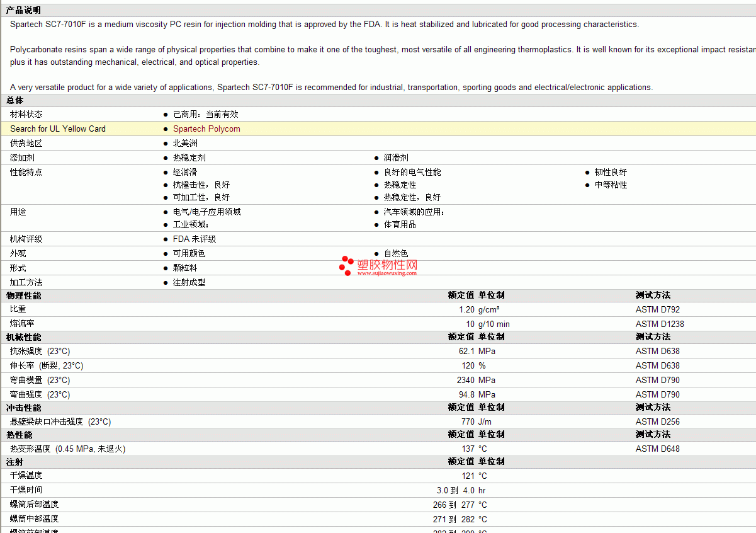Click the 性能特点 row label

coord(26,172)
